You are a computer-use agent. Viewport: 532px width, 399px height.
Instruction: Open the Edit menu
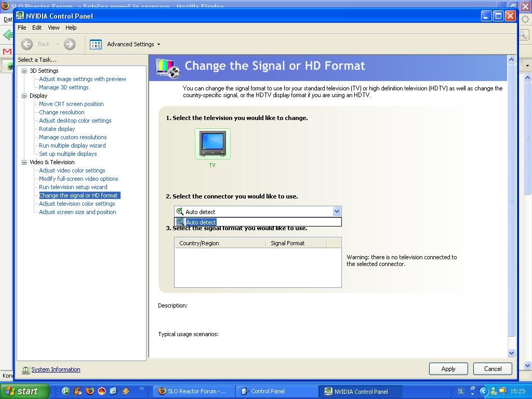point(37,28)
